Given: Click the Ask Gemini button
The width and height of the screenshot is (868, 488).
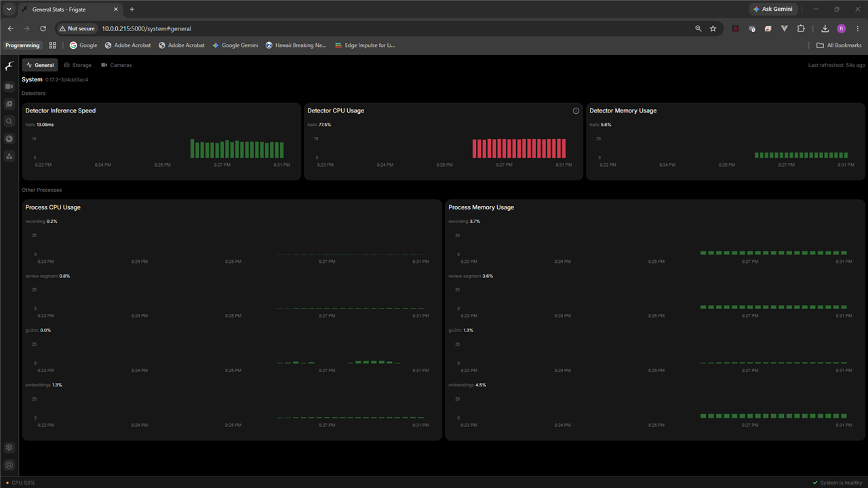Looking at the screenshot, I should (773, 9).
